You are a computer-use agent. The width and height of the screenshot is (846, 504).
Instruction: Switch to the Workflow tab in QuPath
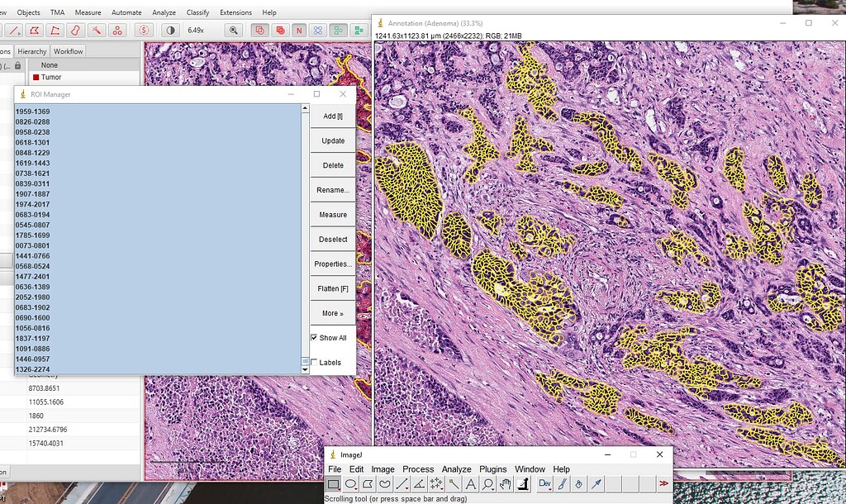[68, 50]
